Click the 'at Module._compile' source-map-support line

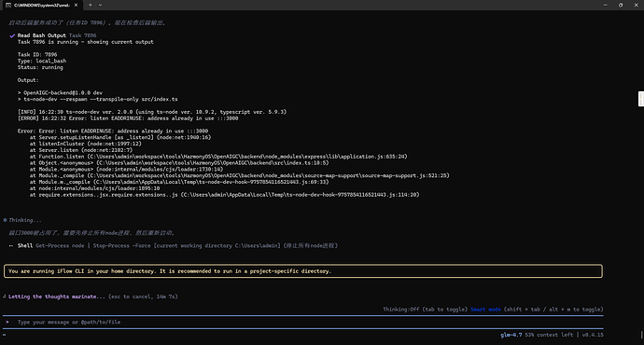[x=240, y=175]
